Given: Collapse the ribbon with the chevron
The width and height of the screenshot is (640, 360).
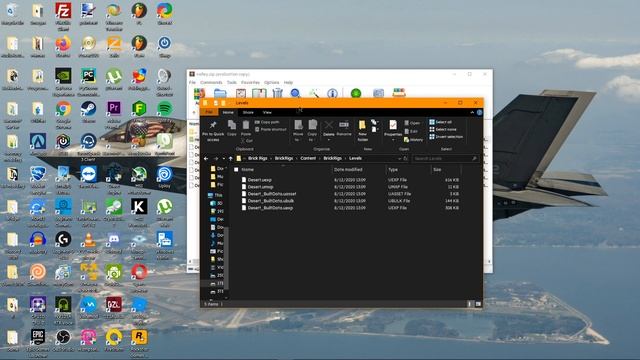Looking at the screenshot, I should tap(472, 112).
